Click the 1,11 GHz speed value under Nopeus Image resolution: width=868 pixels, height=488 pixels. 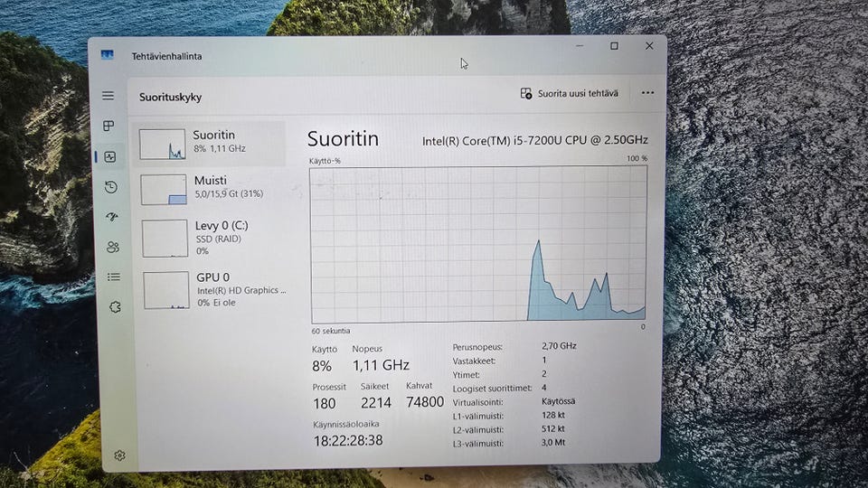click(x=381, y=365)
